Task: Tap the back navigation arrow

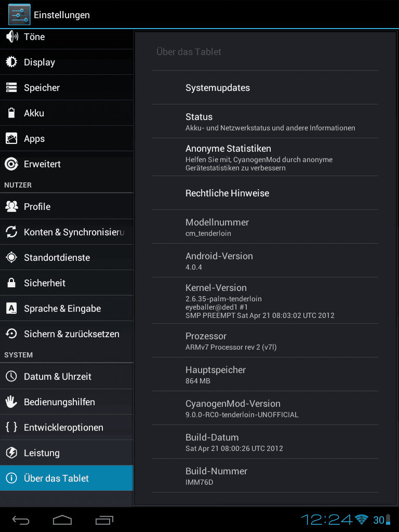Action: tap(21, 520)
